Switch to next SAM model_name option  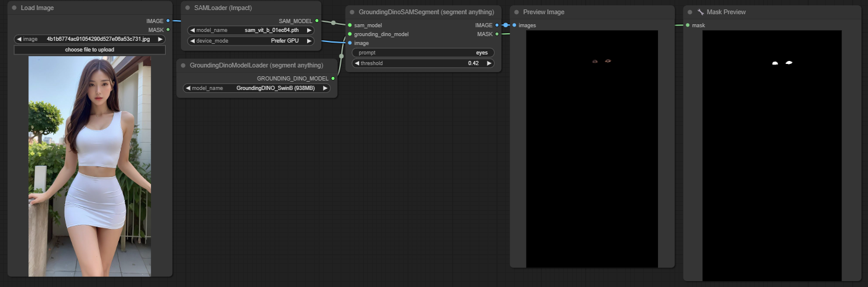(309, 30)
